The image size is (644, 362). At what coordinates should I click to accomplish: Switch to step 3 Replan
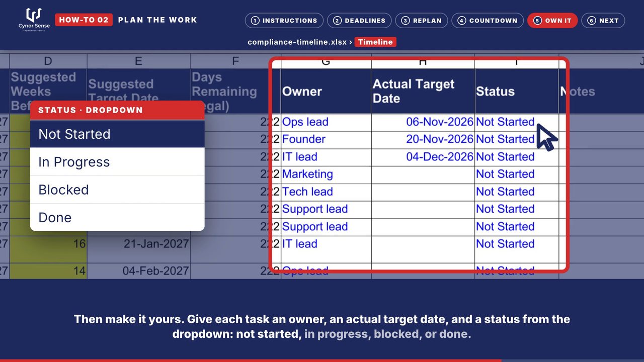[422, 21]
